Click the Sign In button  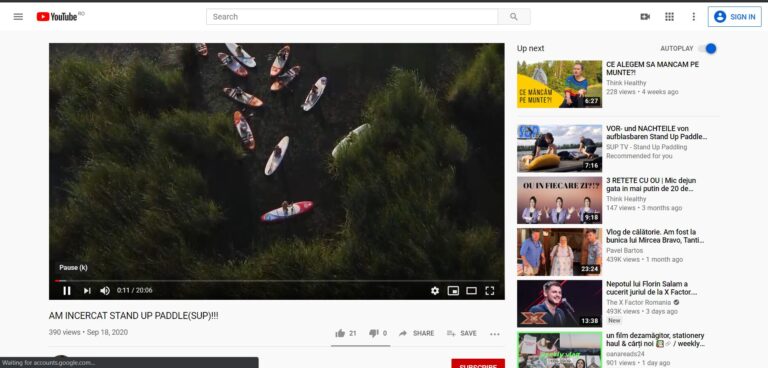(735, 17)
